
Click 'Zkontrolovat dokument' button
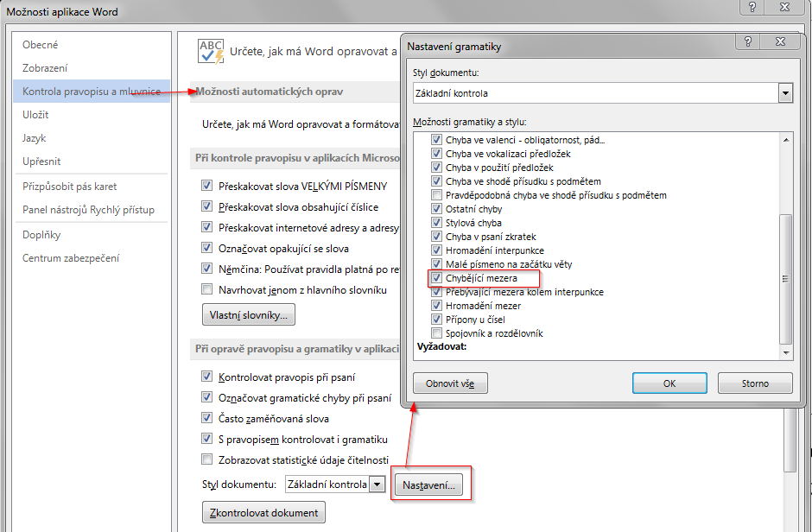[x=263, y=512]
